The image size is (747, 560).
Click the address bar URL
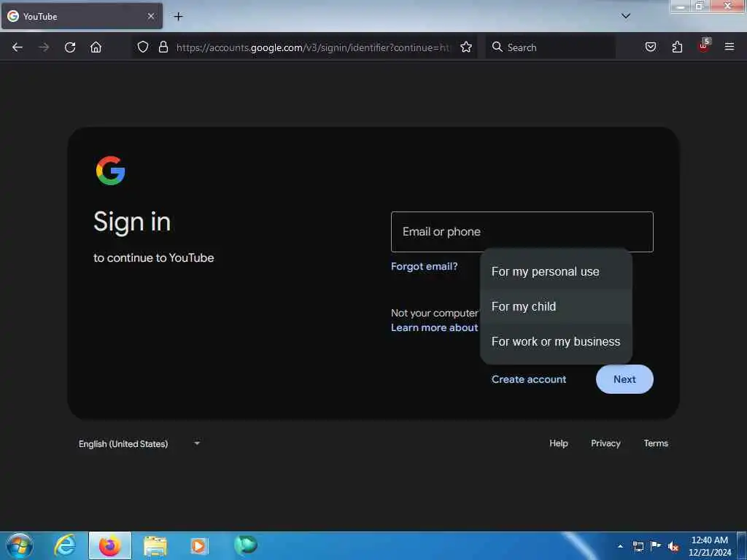pyautogui.click(x=312, y=47)
